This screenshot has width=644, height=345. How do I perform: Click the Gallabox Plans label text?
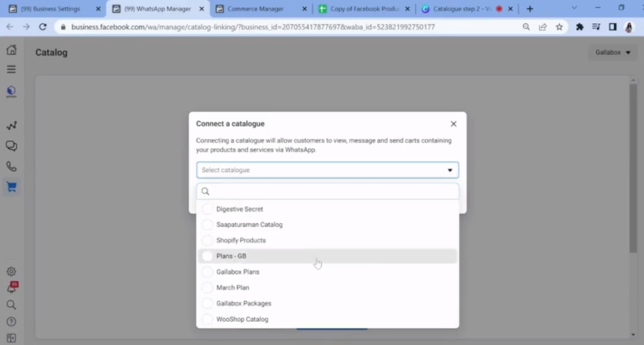click(x=238, y=272)
